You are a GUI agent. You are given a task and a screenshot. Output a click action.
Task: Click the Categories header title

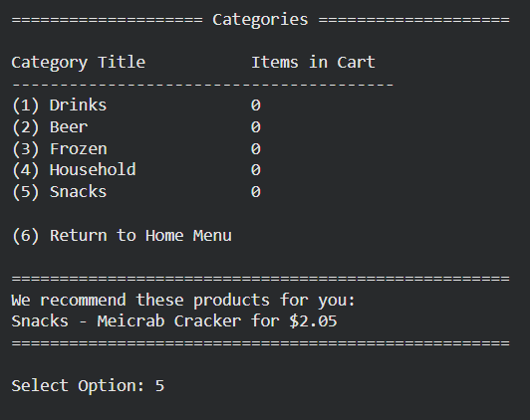(260, 19)
